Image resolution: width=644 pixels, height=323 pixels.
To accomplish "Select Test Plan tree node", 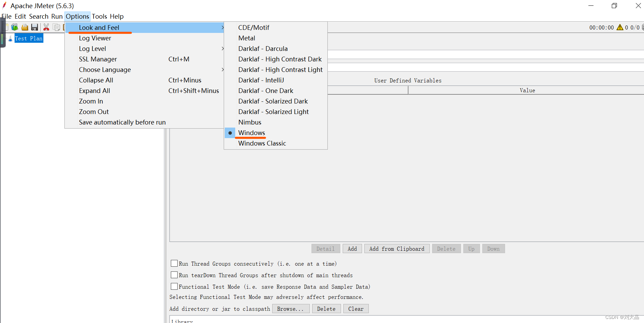I will (x=29, y=38).
